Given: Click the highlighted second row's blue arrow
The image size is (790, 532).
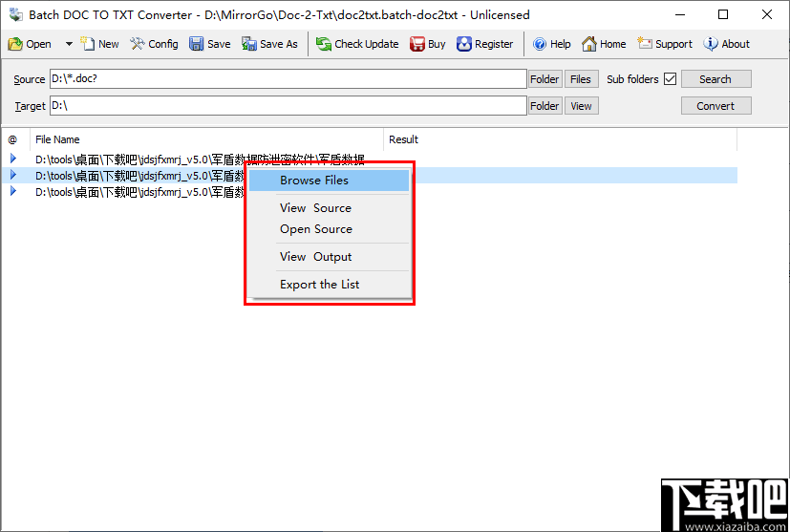Looking at the screenshot, I should click(13, 175).
